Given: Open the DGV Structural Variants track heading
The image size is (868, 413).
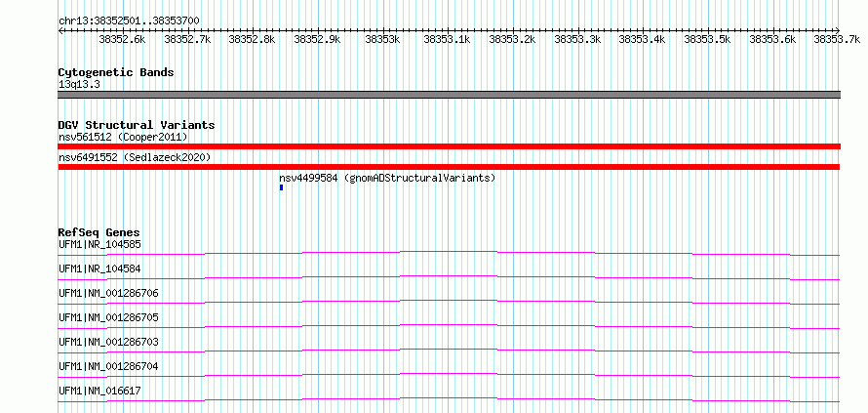Looking at the screenshot, I should click(x=137, y=125).
